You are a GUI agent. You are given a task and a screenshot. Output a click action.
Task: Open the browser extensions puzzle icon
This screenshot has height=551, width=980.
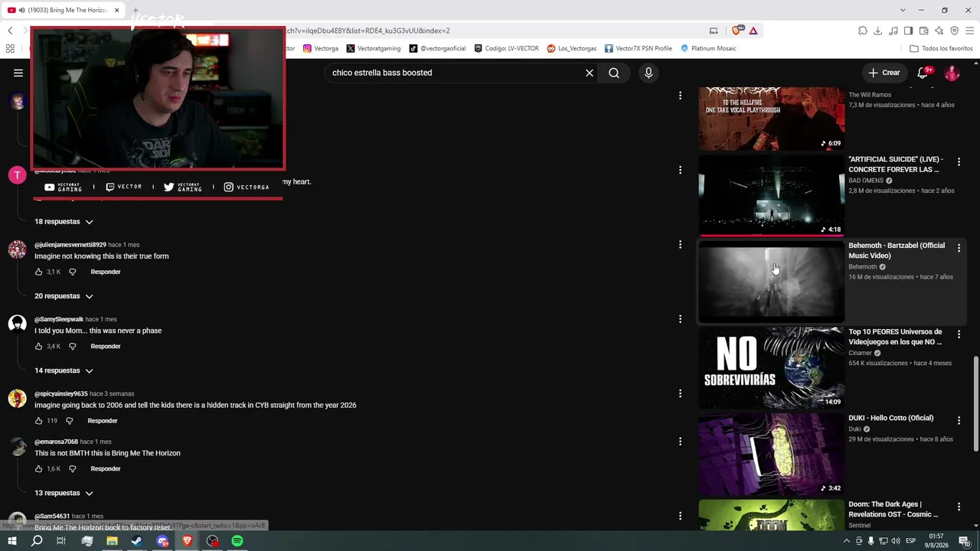(863, 31)
